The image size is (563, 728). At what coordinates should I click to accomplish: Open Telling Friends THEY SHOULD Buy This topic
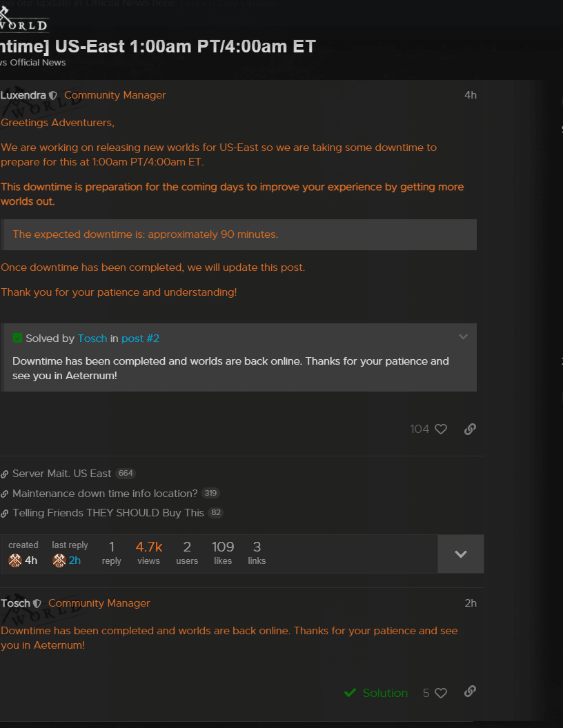108,513
